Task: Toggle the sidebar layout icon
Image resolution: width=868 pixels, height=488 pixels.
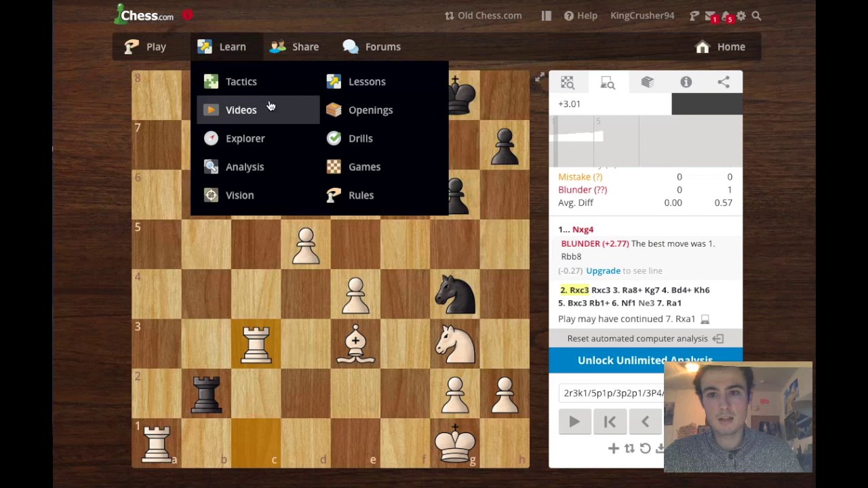Action: [x=547, y=16]
